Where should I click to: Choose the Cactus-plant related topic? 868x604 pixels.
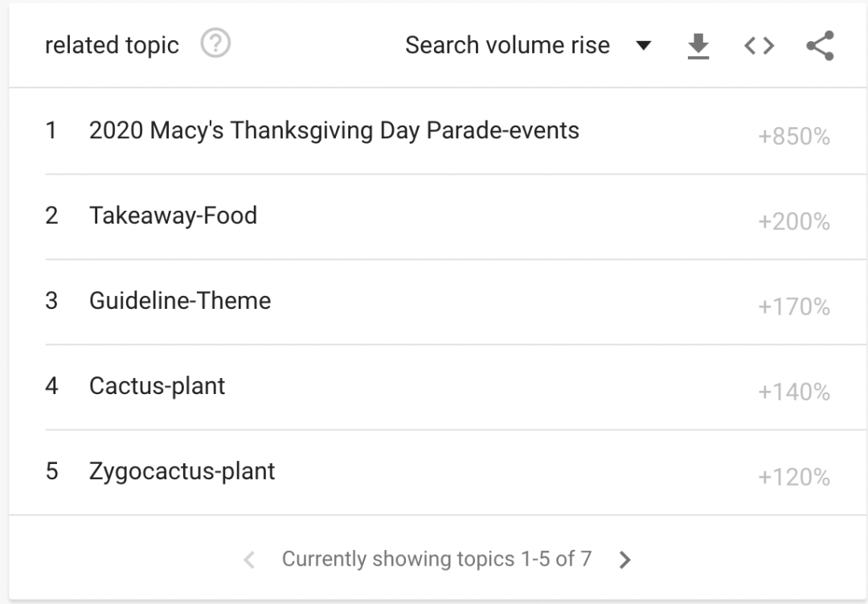point(157,386)
